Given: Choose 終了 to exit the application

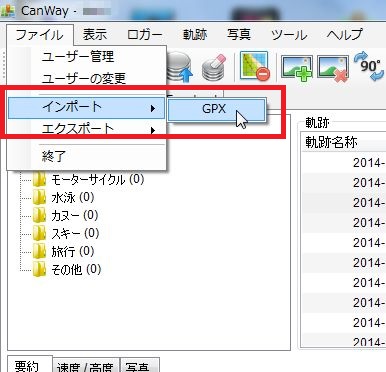Looking at the screenshot, I should point(87,156).
